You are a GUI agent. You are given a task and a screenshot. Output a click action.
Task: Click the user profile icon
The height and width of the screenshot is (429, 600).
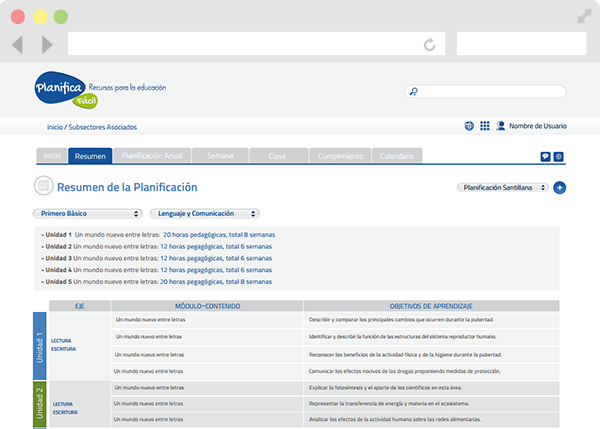[x=499, y=127]
